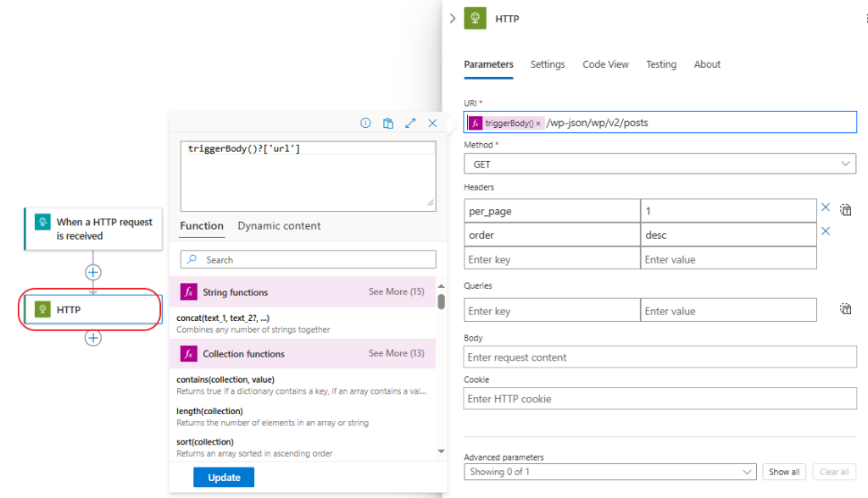Click the URI input field
The image size is (868, 498).
(x=659, y=122)
